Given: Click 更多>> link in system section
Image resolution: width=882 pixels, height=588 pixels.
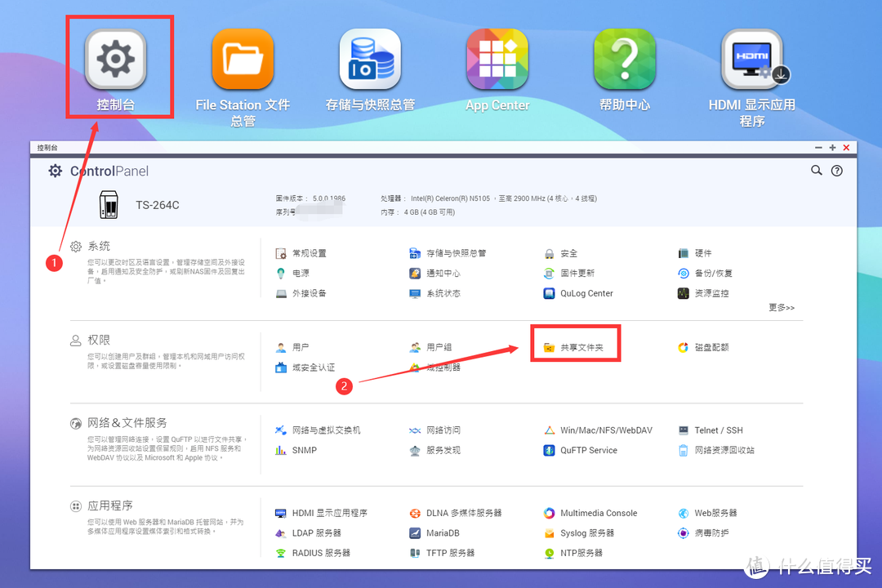Looking at the screenshot, I should coord(782,308).
